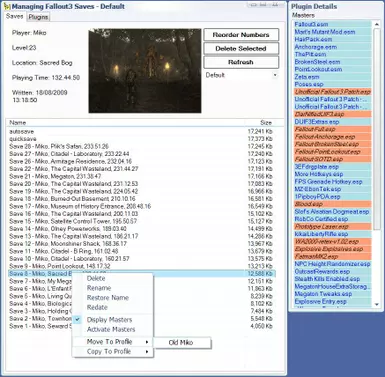Image resolution: width=385 pixels, height=377 pixels.
Task: Click orange Unofficial Fallout 3 Patch.esp entry
Action: pyautogui.click(x=332, y=92)
